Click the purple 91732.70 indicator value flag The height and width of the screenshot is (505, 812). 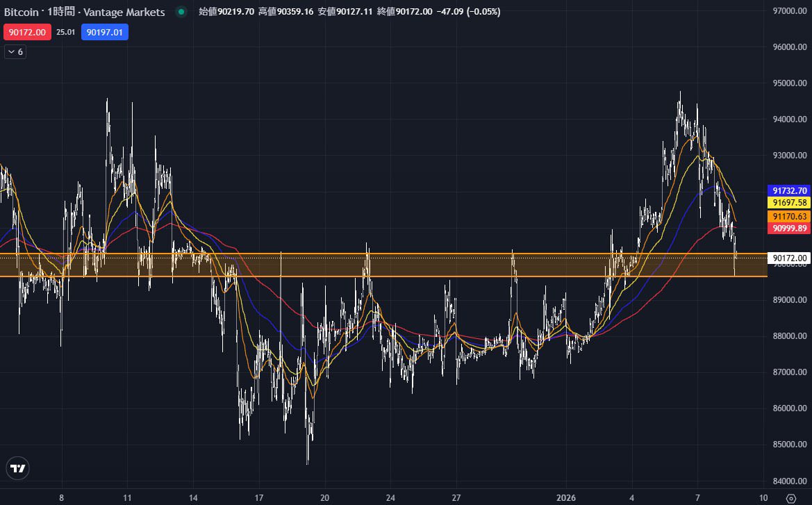788,190
